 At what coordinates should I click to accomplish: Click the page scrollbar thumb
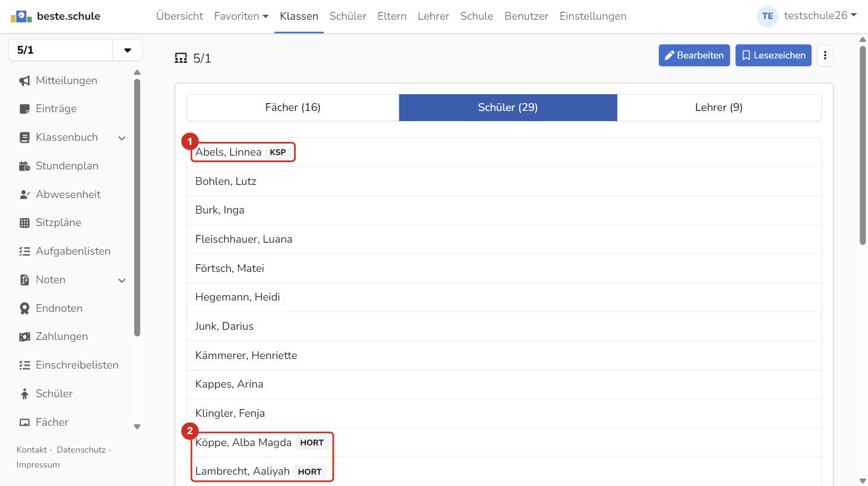tap(863, 144)
